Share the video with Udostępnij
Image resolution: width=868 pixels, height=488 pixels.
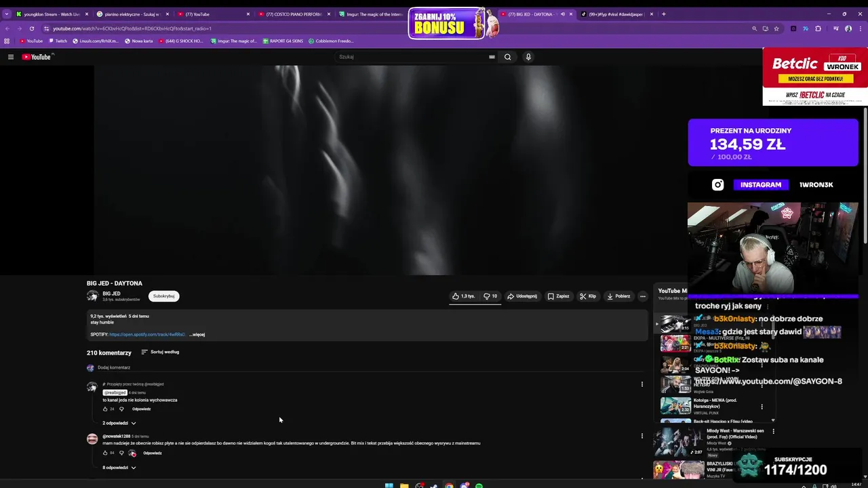(522, 296)
